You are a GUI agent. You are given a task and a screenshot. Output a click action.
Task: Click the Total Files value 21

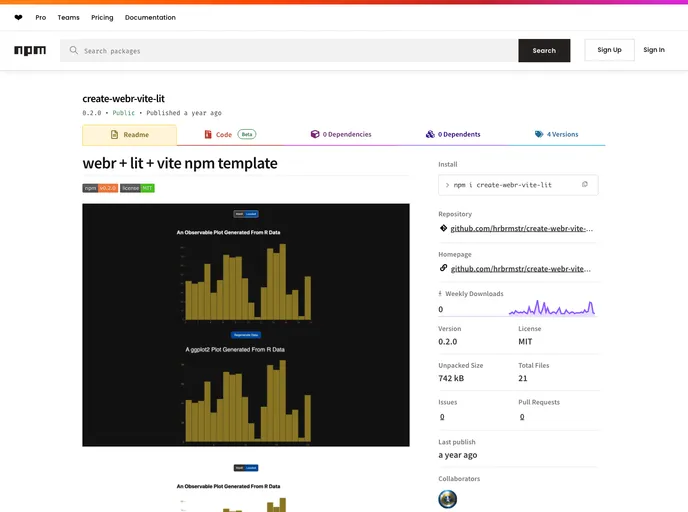(x=523, y=378)
